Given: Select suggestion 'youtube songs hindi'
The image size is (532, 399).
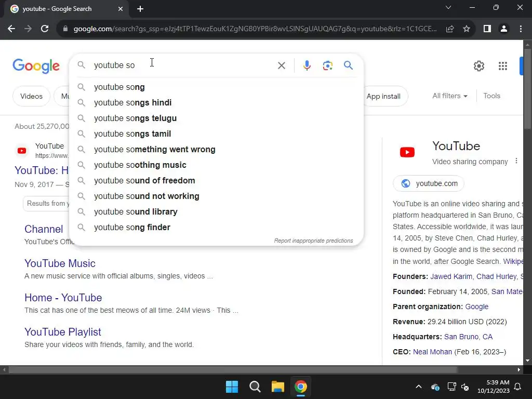Looking at the screenshot, I should point(217,103).
